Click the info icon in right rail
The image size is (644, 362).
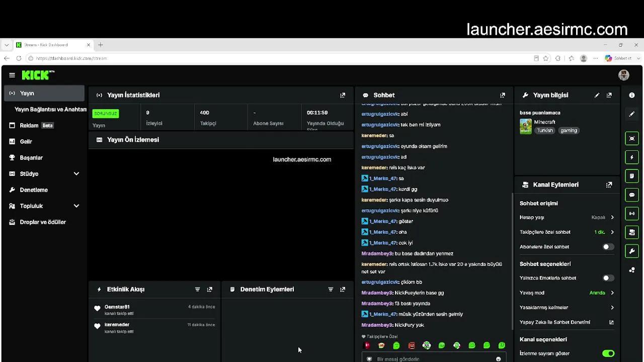point(632,95)
